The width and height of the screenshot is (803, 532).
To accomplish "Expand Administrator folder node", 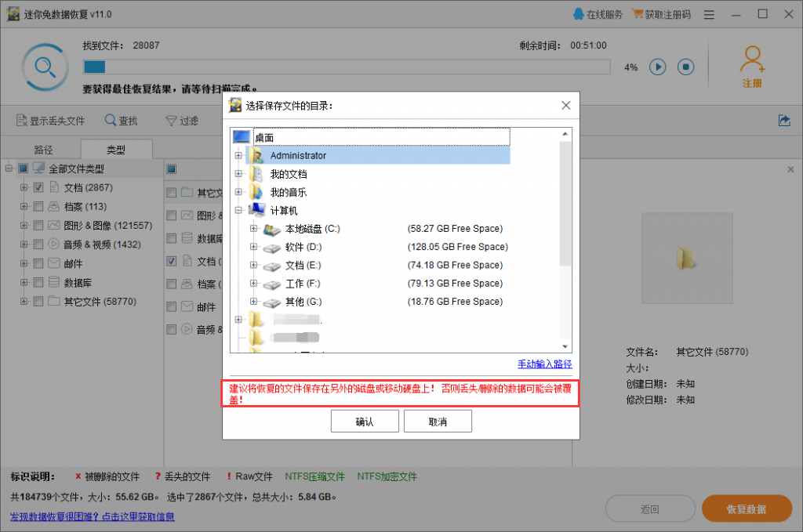I will [x=238, y=155].
